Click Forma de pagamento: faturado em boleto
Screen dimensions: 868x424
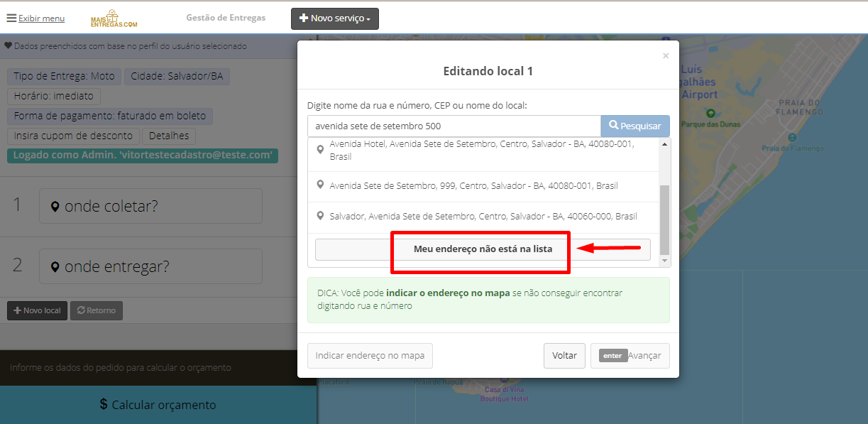coord(110,116)
